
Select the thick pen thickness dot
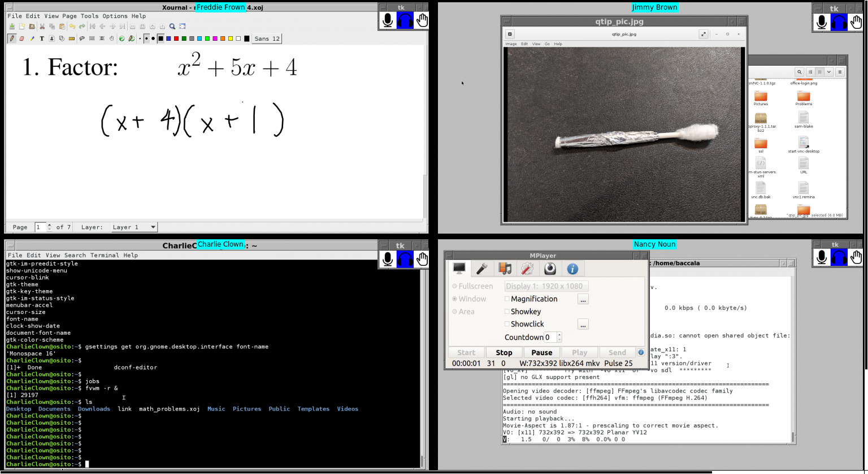[153, 38]
